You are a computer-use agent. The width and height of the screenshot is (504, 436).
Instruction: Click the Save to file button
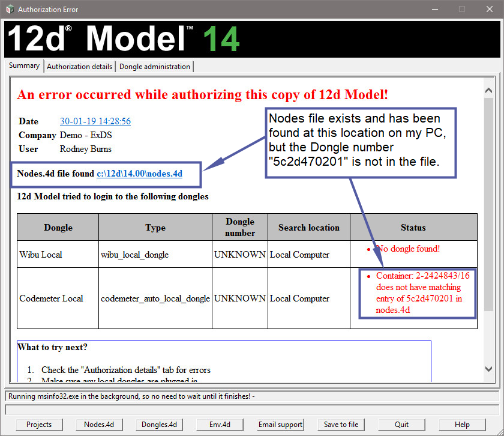[341, 425]
